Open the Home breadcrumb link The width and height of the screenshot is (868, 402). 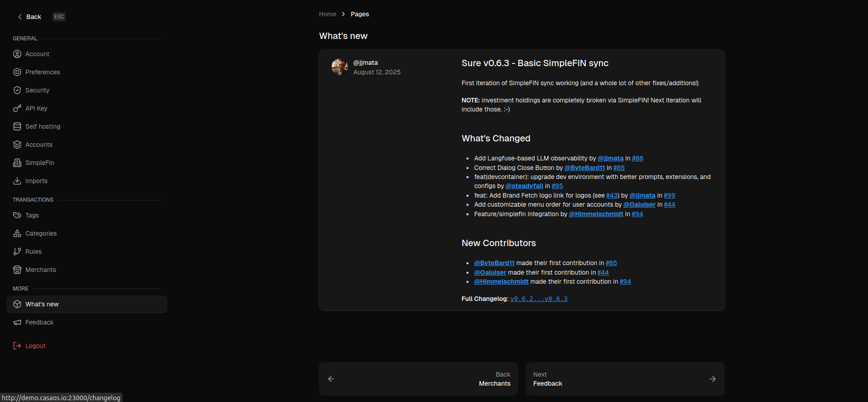click(x=327, y=14)
